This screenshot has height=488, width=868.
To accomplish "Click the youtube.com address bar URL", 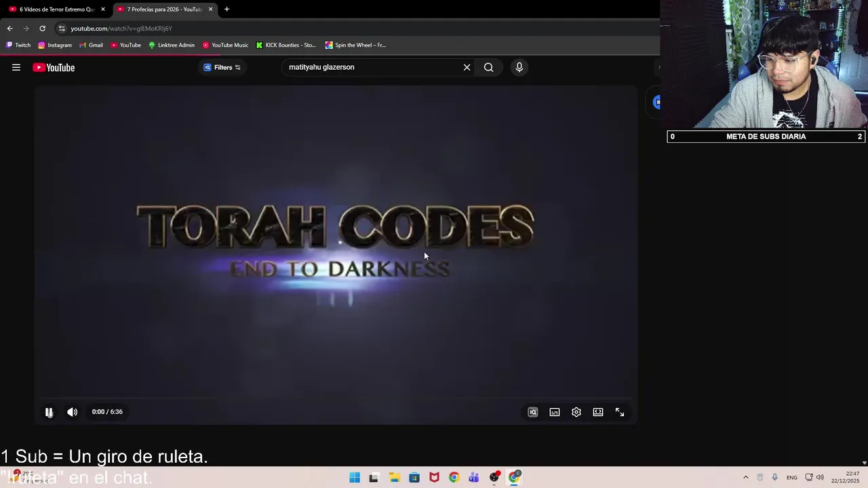I will coord(121,28).
